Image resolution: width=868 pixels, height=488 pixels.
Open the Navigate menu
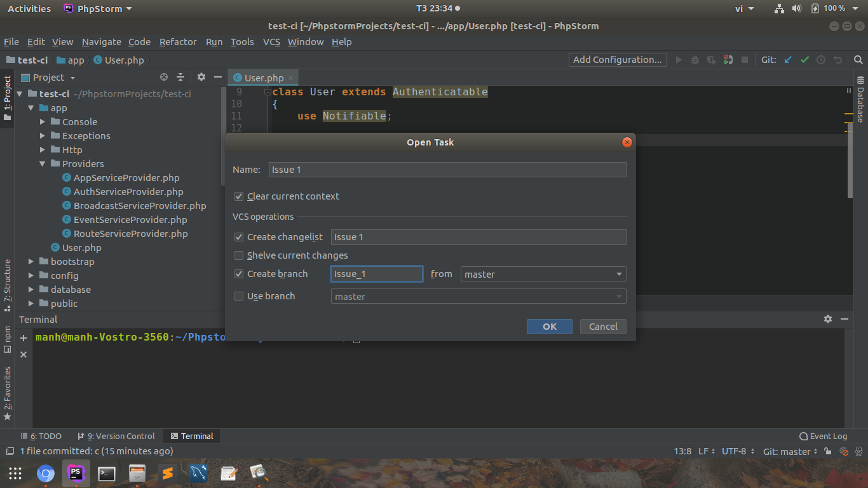(x=101, y=42)
